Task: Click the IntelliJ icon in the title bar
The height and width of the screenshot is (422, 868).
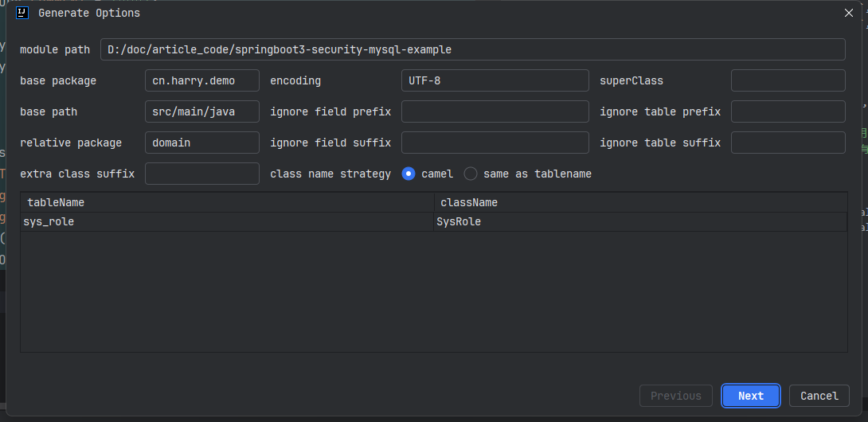Action: 22,13
